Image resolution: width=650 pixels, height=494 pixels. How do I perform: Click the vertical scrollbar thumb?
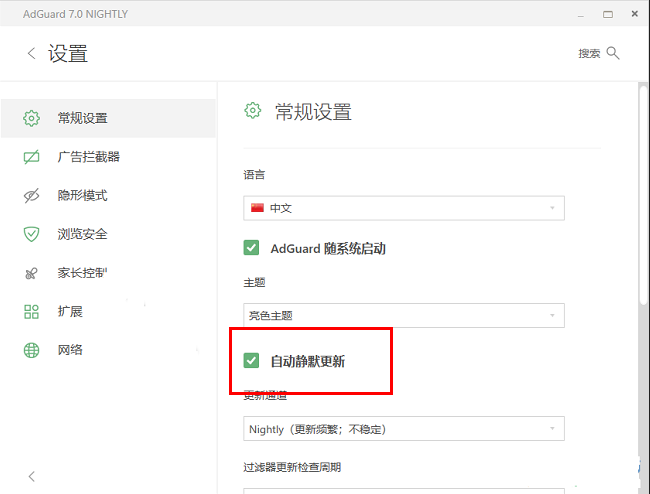pyautogui.click(x=643, y=196)
